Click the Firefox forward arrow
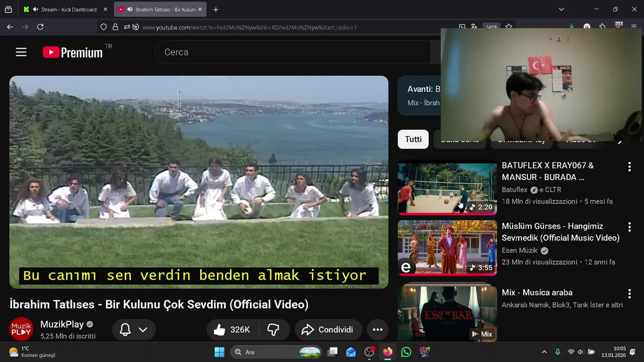Image resolution: width=644 pixels, height=362 pixels. tap(25, 27)
